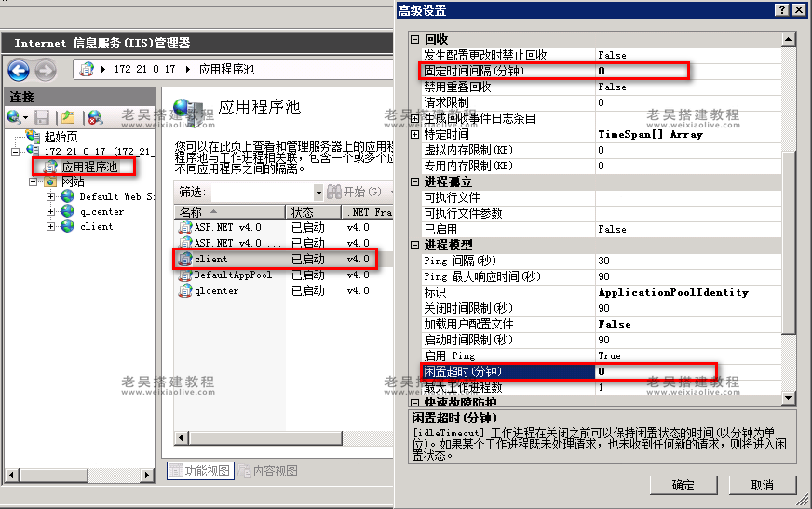
Task: Select DefaultAppPool row in pool list
Action: tap(283, 275)
